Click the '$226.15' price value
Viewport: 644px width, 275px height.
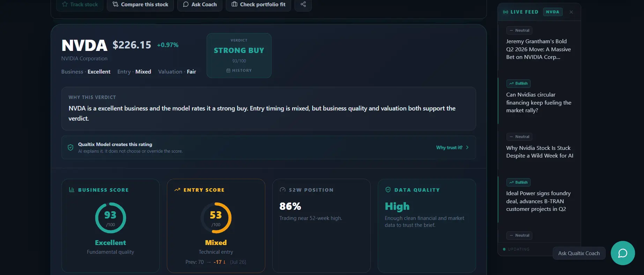coord(132,45)
